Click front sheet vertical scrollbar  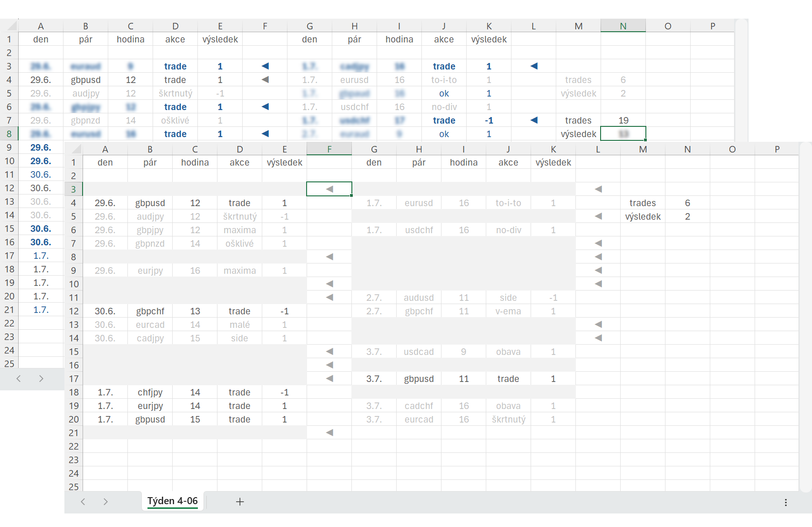pos(805,317)
